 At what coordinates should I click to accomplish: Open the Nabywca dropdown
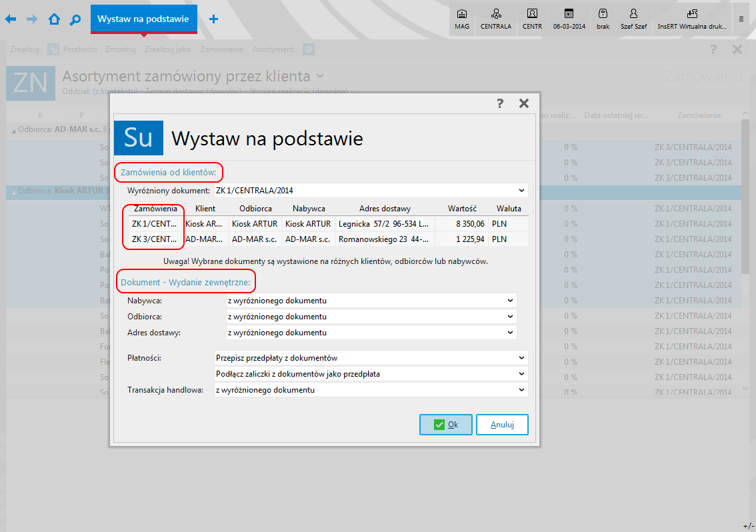[510, 301]
